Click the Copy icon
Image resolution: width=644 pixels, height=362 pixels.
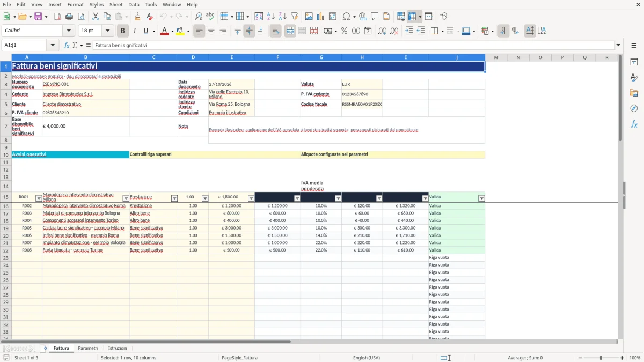coord(107,17)
